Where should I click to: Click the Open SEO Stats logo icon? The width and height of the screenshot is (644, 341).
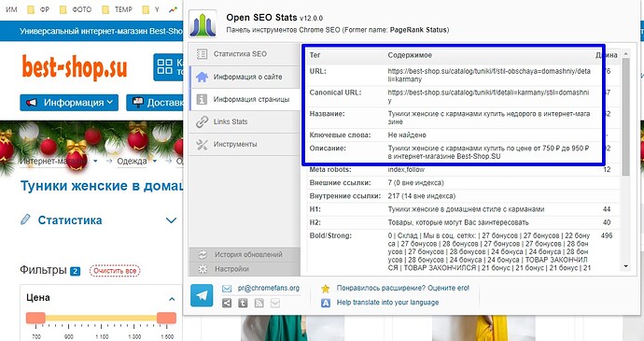(x=203, y=24)
